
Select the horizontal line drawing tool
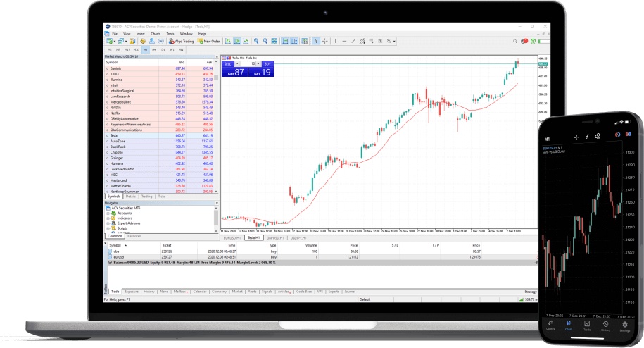point(344,41)
